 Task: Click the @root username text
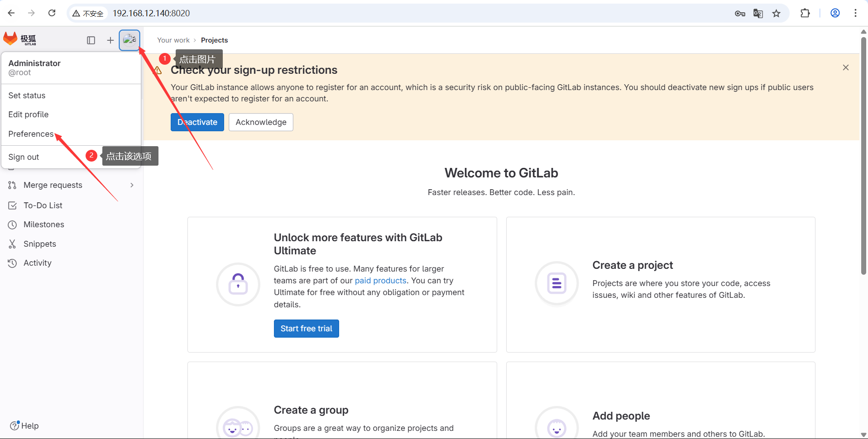tap(20, 73)
